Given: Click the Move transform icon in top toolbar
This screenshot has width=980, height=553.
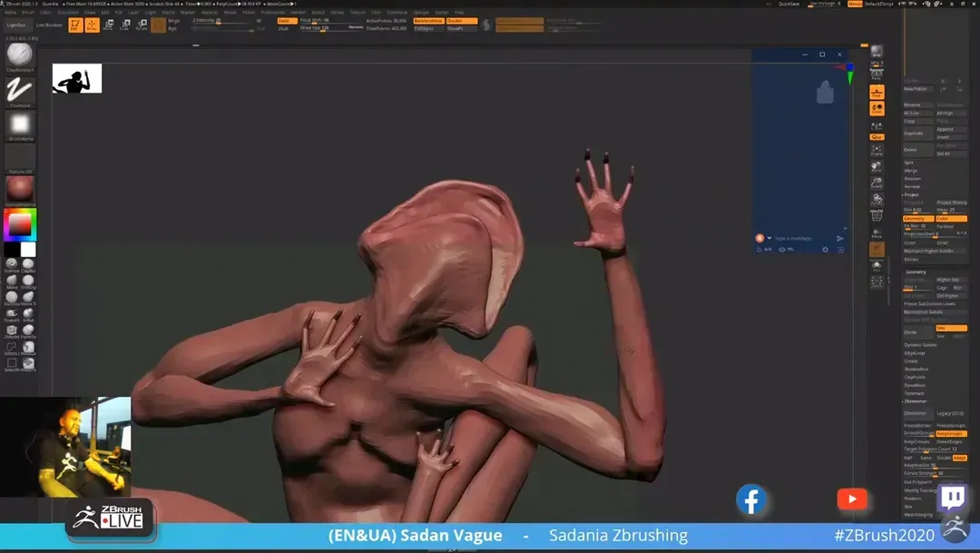Looking at the screenshot, I should pyautogui.click(x=108, y=25).
